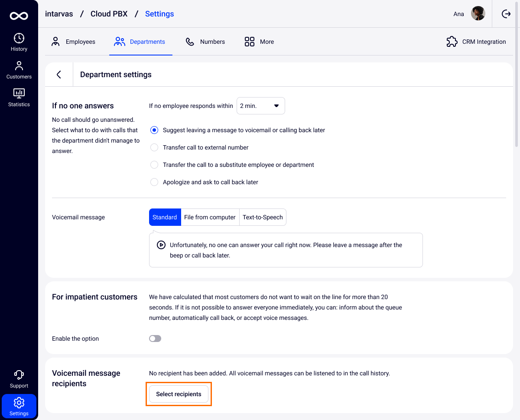Switch to the Numbers tab
This screenshot has height=420, width=520.
pyautogui.click(x=205, y=42)
